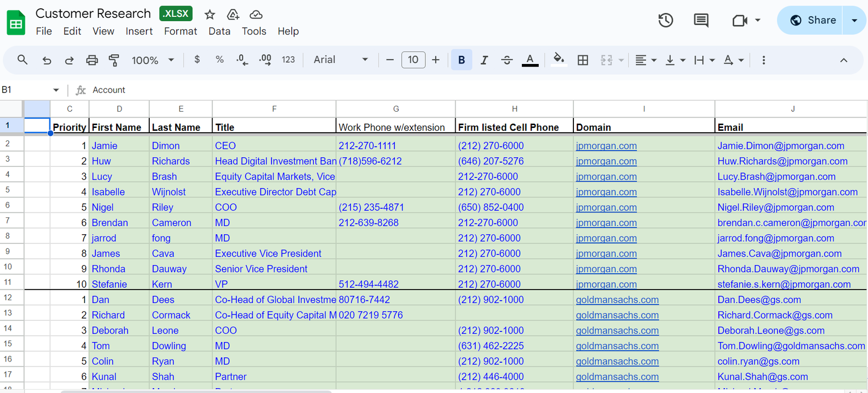The image size is (868, 393).
Task: Open the Help menu
Action: click(288, 31)
